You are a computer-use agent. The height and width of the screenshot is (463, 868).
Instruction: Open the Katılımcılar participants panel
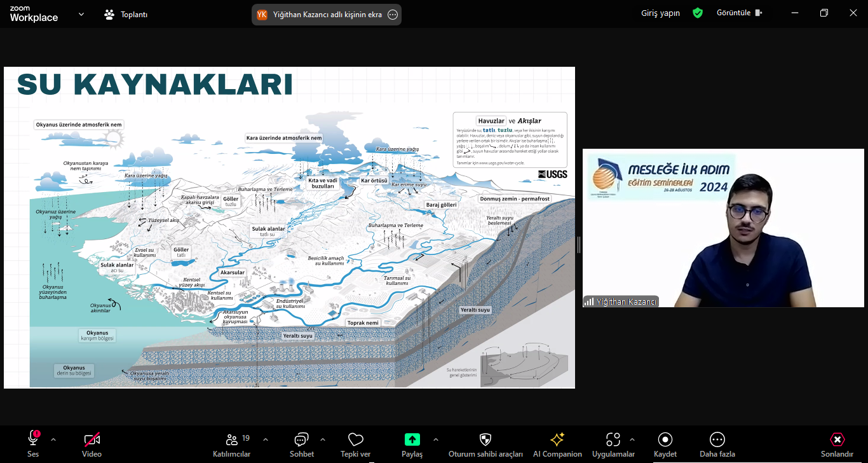(x=232, y=439)
